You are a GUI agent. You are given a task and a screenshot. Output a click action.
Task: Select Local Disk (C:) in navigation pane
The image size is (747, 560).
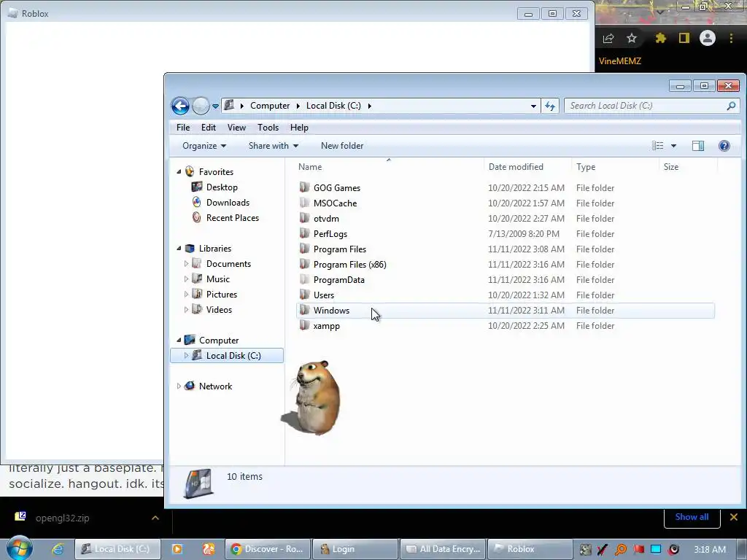coord(227,356)
